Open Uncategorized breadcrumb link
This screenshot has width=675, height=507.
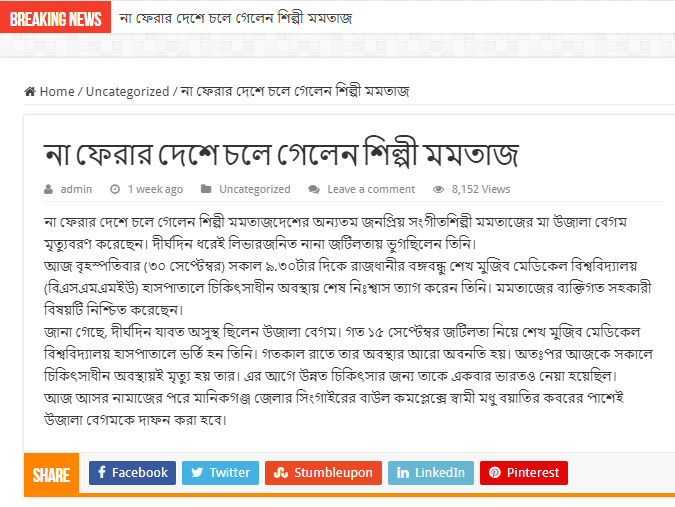pos(127,92)
